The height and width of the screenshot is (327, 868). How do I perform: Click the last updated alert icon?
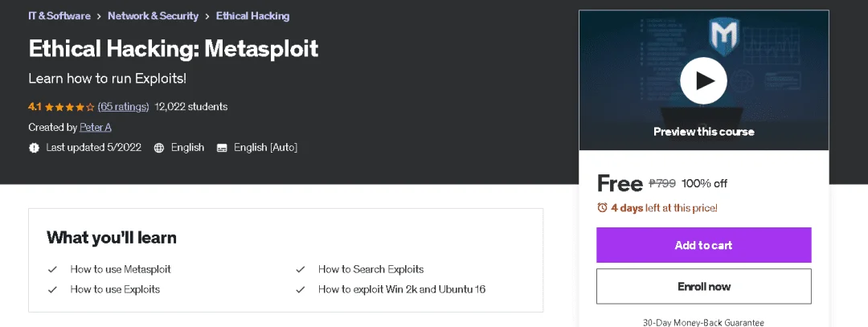[35, 148]
